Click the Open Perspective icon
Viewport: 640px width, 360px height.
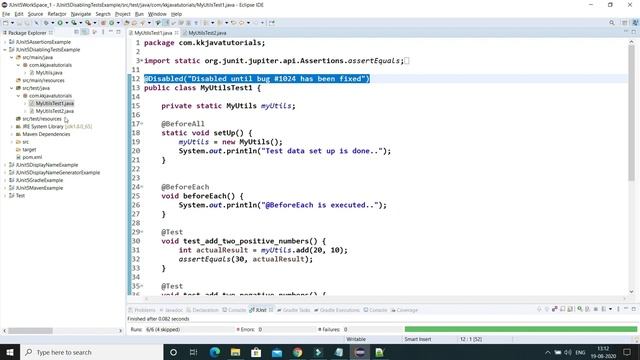[x=624, y=23]
